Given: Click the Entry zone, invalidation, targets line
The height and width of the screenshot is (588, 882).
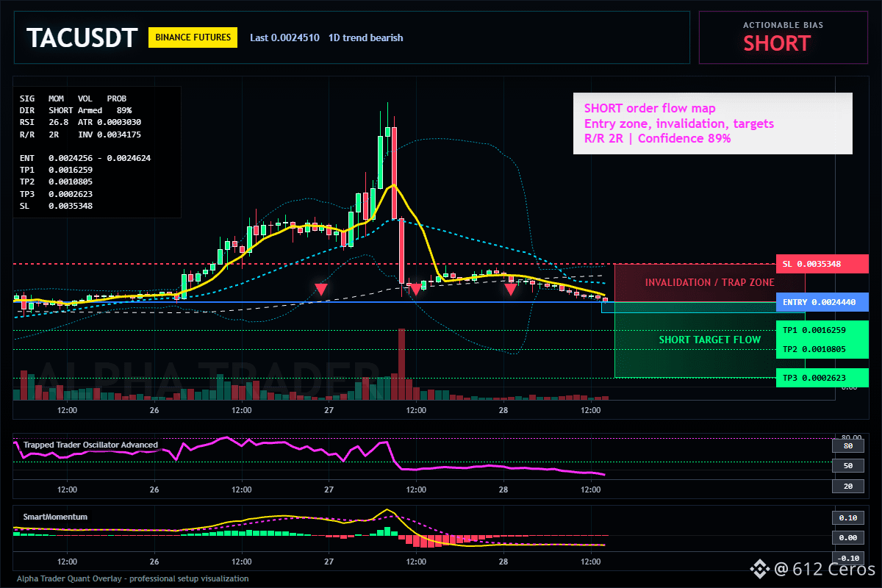Looking at the screenshot, I should coord(678,123).
